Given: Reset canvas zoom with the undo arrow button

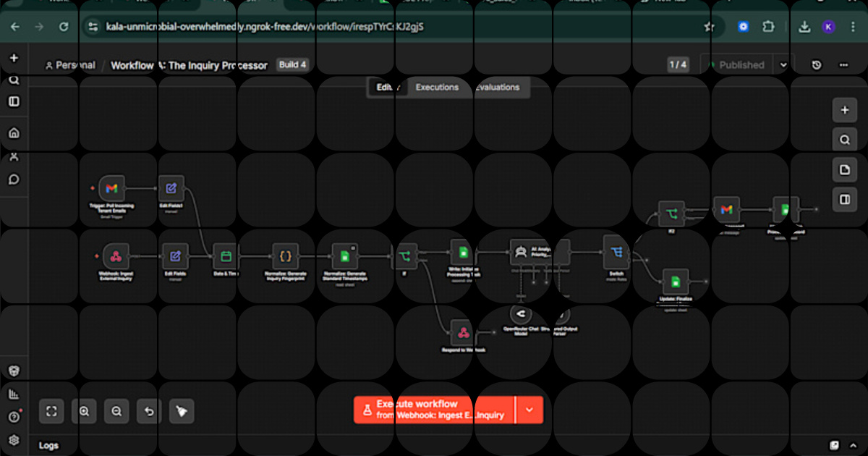Looking at the screenshot, I should (149, 411).
